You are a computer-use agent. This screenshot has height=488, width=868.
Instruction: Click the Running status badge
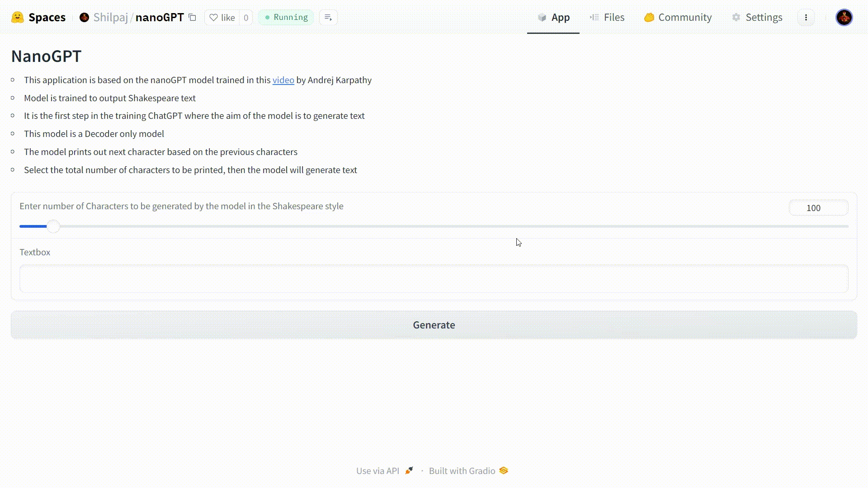tap(286, 17)
